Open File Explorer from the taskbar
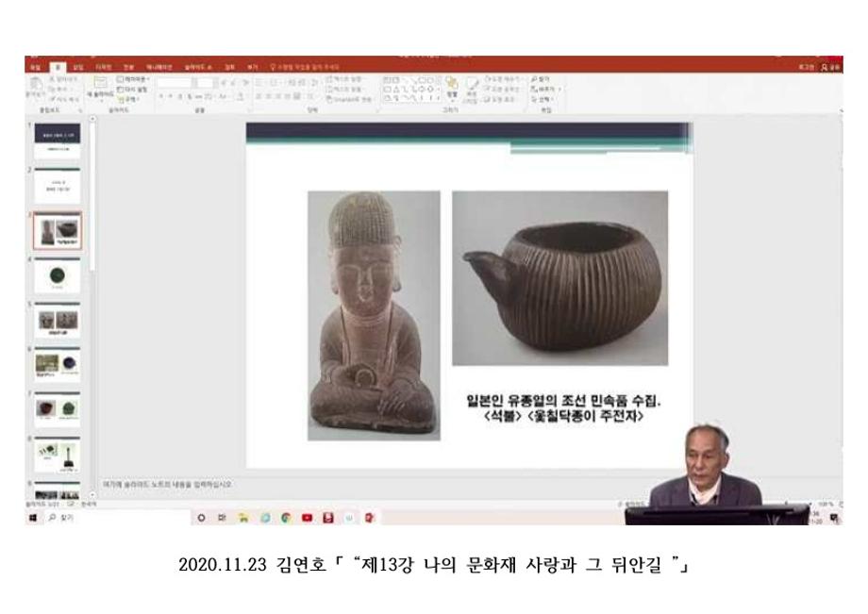This screenshot has width=868, height=614. coord(243,518)
